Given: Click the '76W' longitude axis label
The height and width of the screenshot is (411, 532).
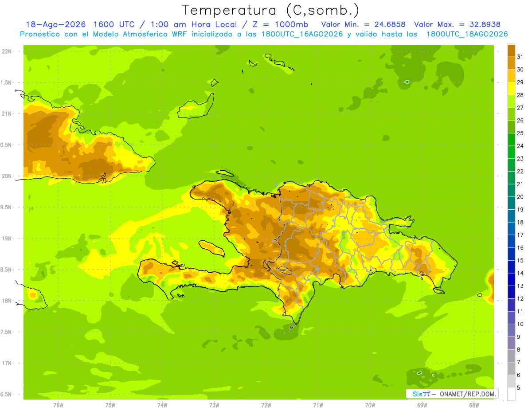Looking at the screenshot, I should [x=58, y=405].
